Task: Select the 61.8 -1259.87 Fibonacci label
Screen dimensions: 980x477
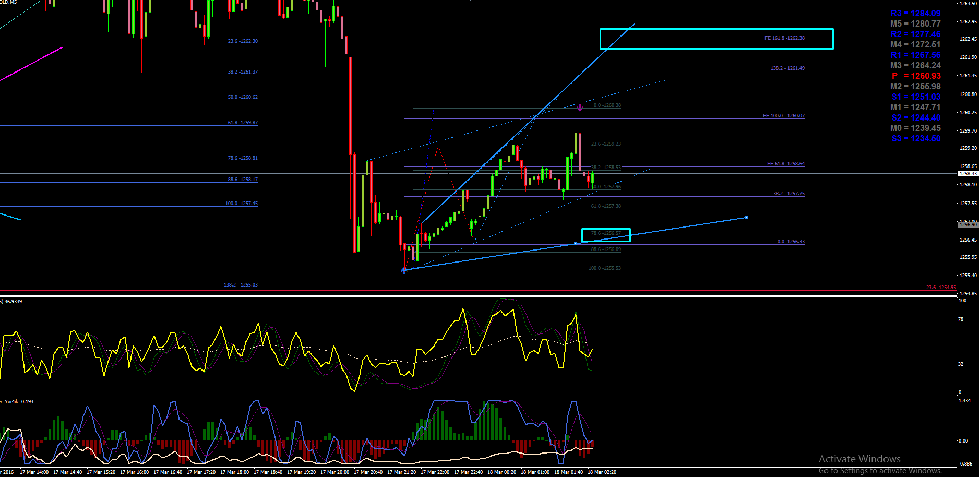Action: 243,123
